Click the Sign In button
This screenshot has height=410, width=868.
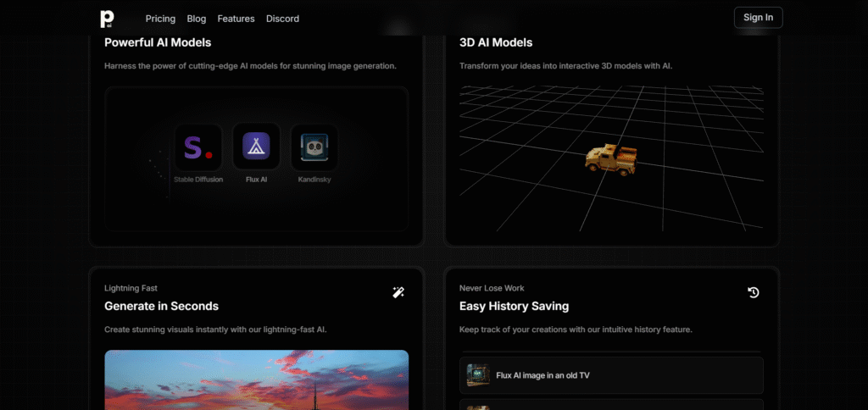tap(758, 18)
